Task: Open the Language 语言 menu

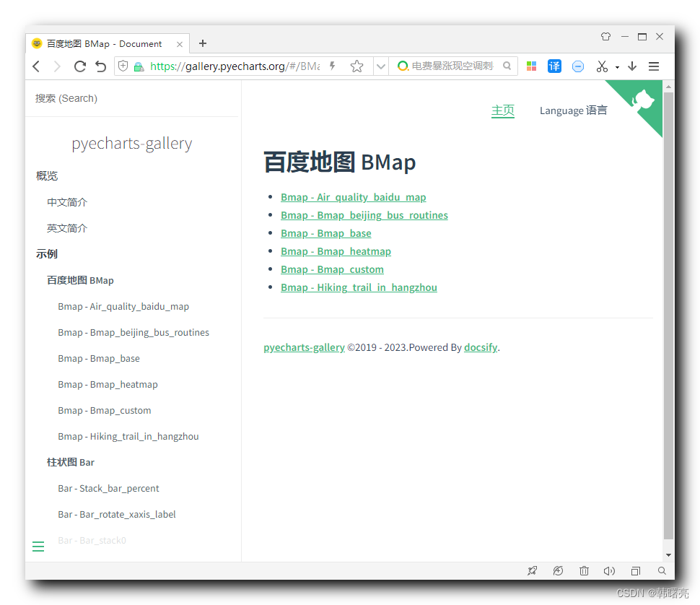Action: 573,110
